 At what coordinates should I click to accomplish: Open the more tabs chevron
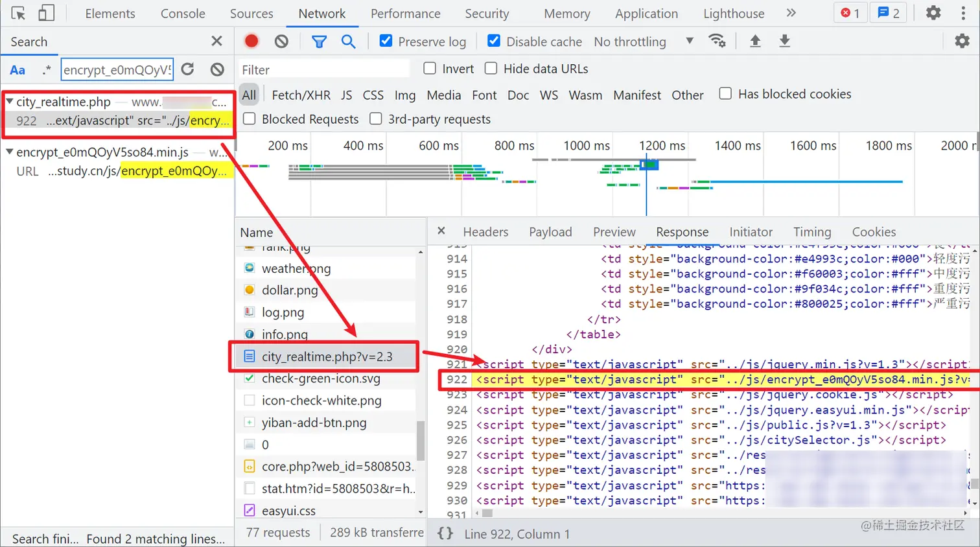click(x=791, y=13)
